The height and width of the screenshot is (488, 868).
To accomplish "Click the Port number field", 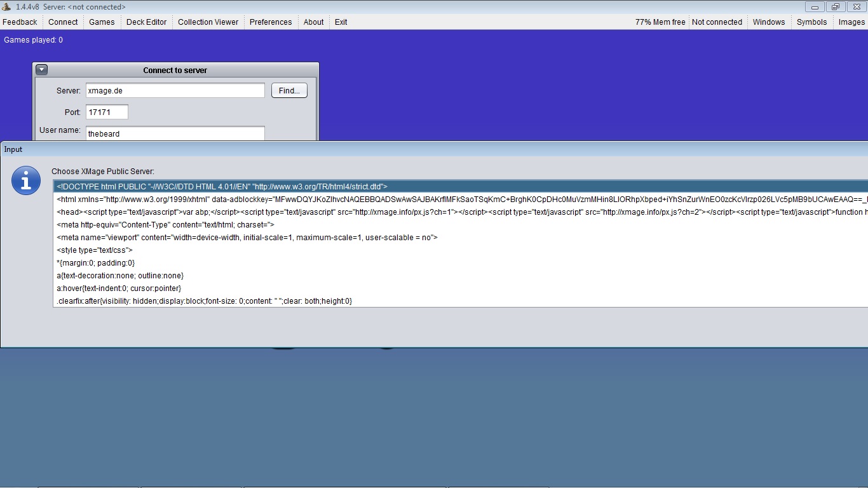I will click(x=107, y=112).
